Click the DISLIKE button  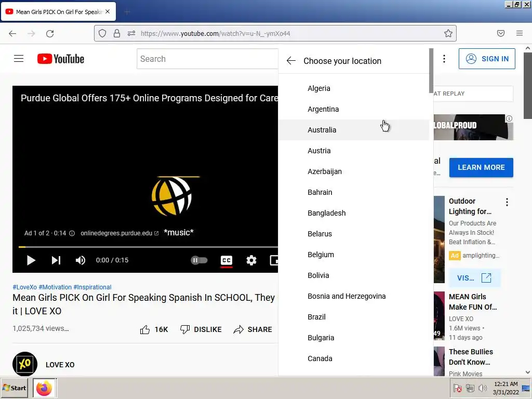(x=201, y=329)
